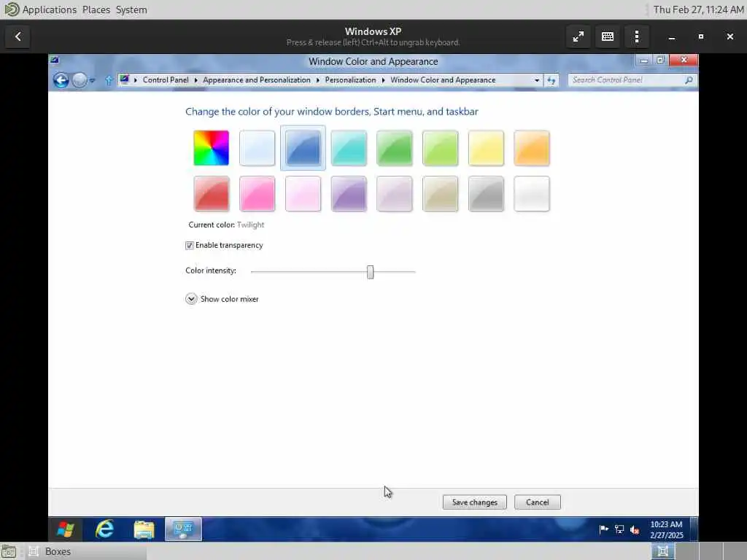
Task: Click the grayed Forward navigation button
Action: (80, 80)
